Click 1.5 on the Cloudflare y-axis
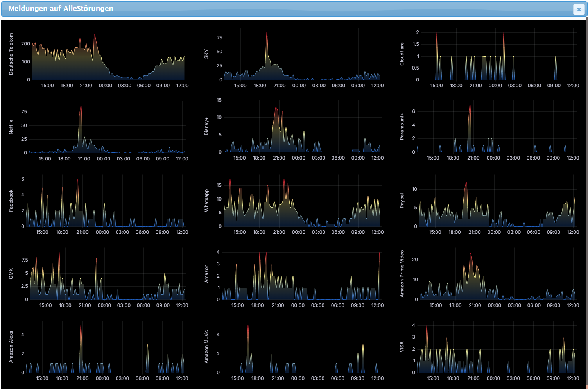The image size is (588, 389). (416, 44)
